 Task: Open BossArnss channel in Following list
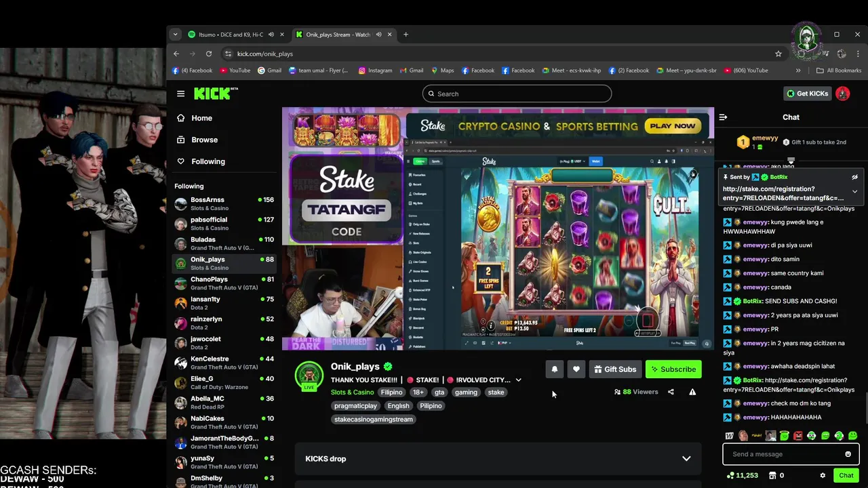point(224,204)
